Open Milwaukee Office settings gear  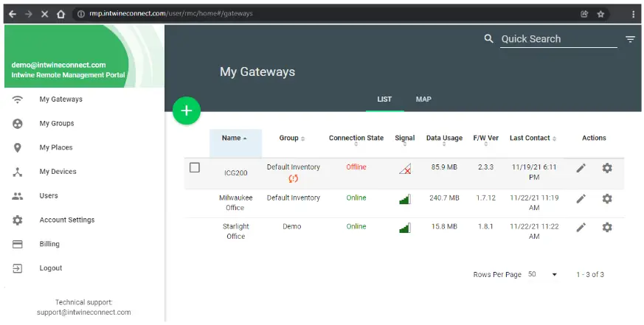coord(607,199)
